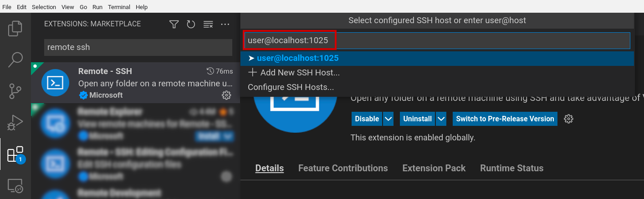
Task: Open the Explorer view in activity bar
Action: (x=15, y=29)
